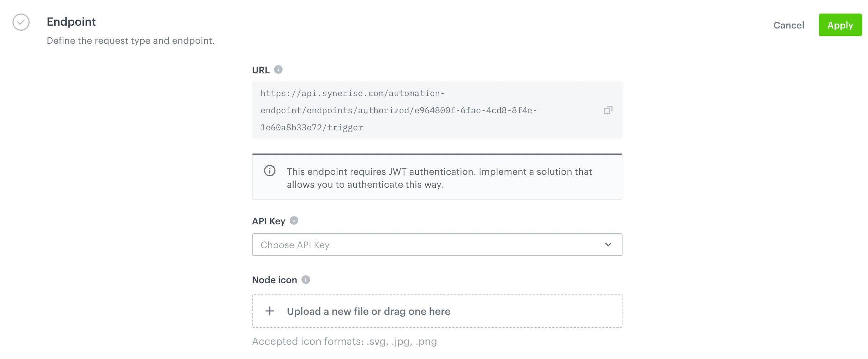The image size is (868, 359).
Task: Cancel the endpoint setup
Action: click(789, 25)
